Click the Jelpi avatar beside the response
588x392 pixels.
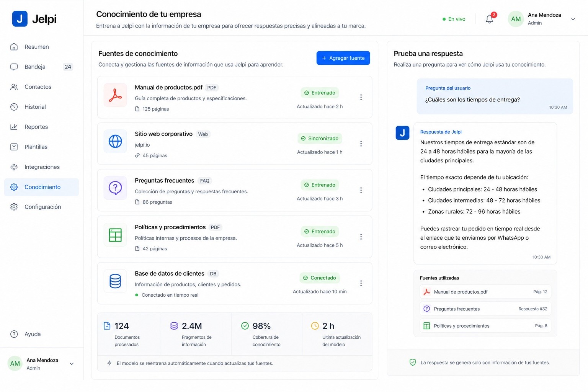coord(402,133)
